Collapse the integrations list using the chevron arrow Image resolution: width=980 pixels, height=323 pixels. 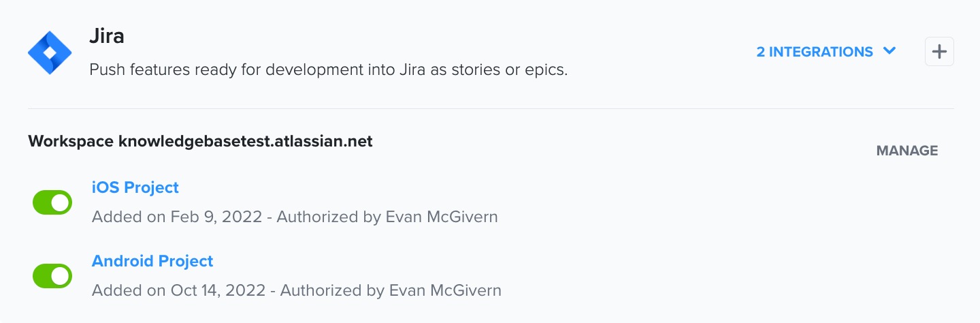[889, 51]
